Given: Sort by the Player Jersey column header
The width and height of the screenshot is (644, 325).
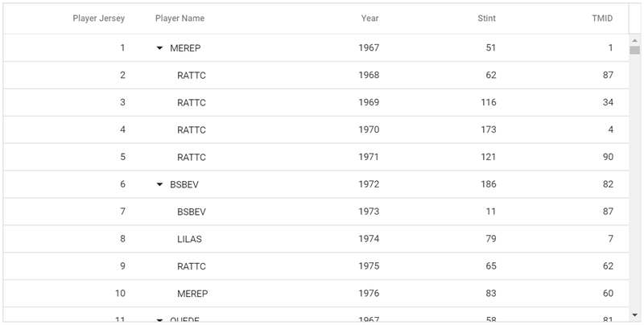Looking at the screenshot, I should (98, 19).
